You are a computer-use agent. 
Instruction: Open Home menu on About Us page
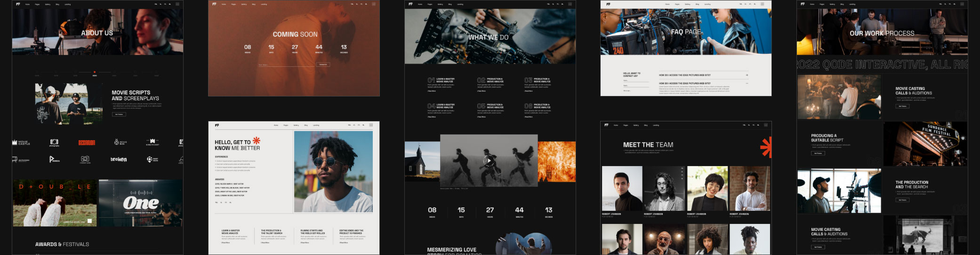click(x=27, y=4)
